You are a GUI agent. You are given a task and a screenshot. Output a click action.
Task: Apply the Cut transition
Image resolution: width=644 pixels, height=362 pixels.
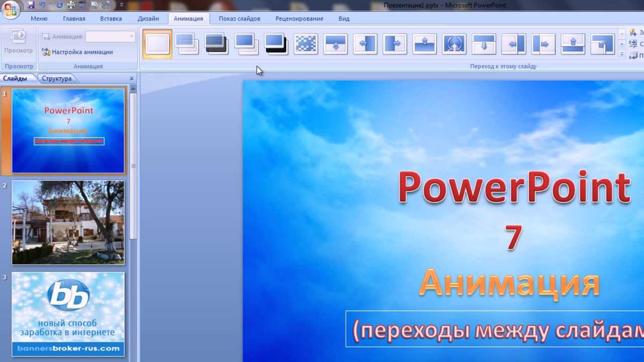pos(246,44)
